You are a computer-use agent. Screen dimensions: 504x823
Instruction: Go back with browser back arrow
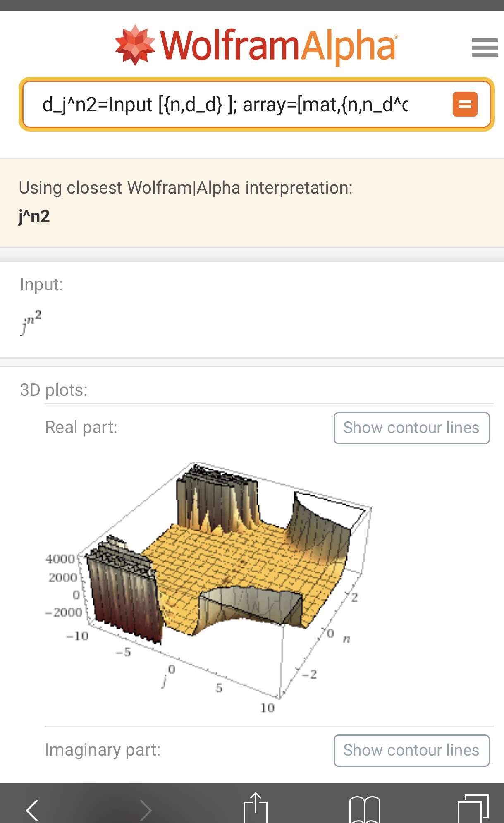(x=32, y=809)
